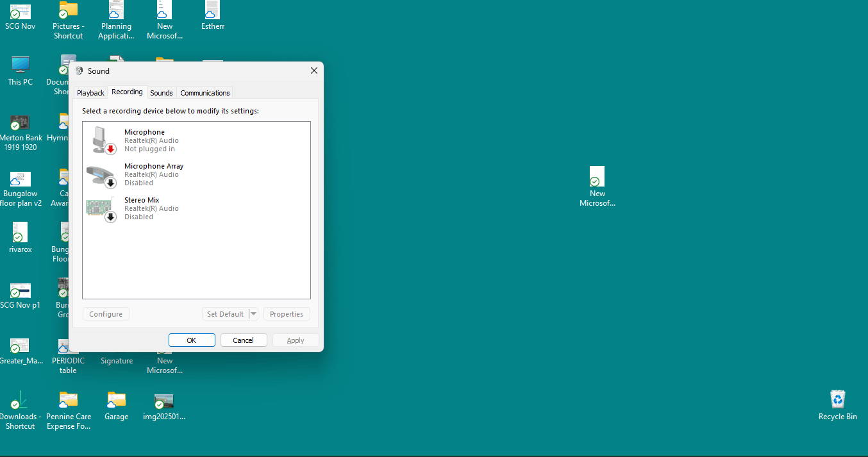Click the Sound dialog speaker title icon
This screenshot has width=868, height=457.
click(x=79, y=71)
